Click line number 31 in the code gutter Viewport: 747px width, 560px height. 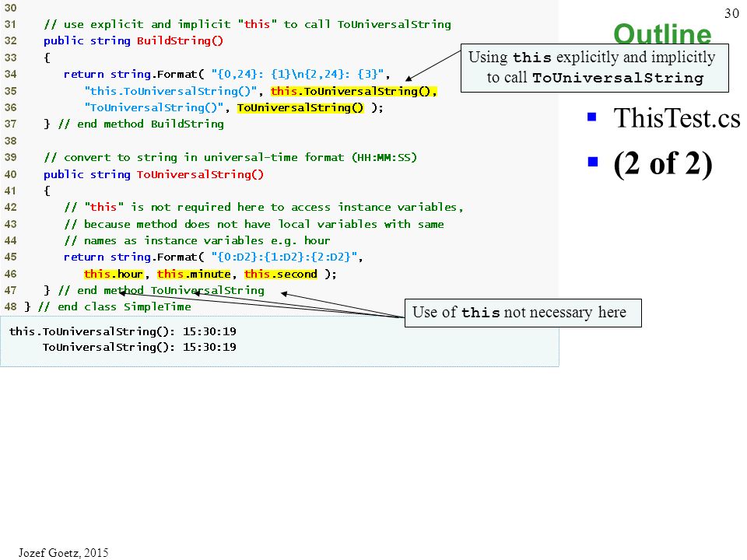(10, 24)
